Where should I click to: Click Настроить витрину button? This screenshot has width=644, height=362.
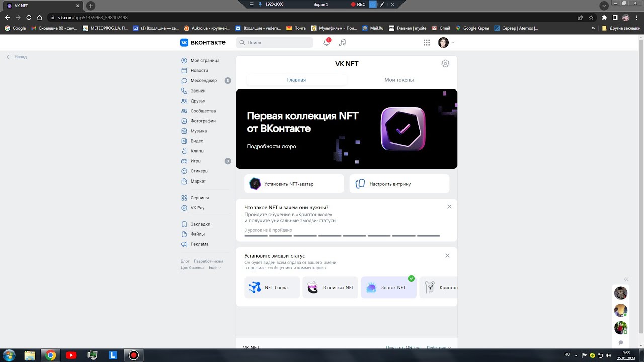(x=399, y=184)
